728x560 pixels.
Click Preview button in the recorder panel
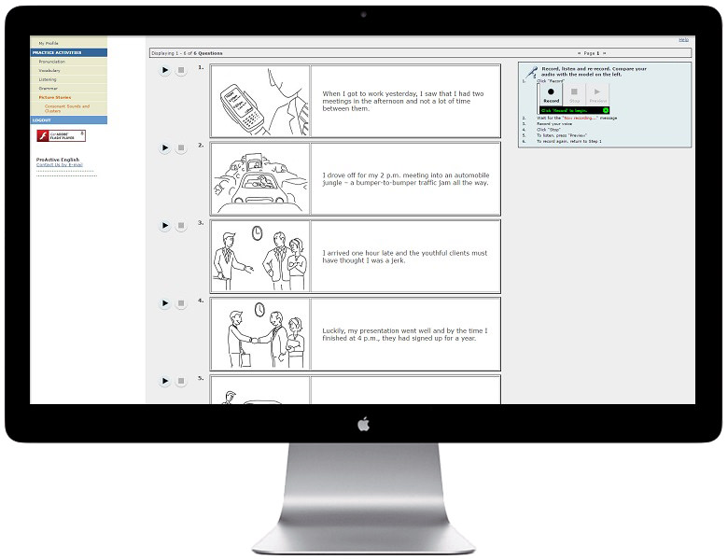tap(597, 94)
